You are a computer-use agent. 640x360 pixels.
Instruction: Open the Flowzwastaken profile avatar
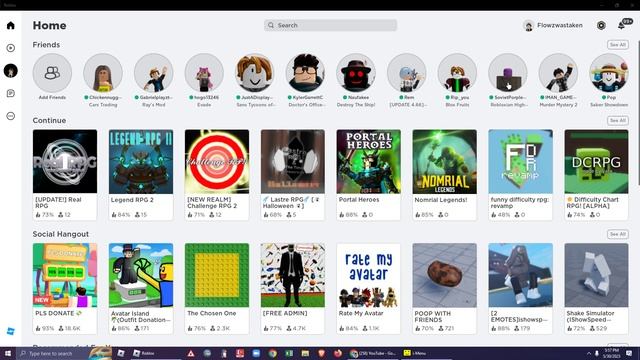coord(529,25)
